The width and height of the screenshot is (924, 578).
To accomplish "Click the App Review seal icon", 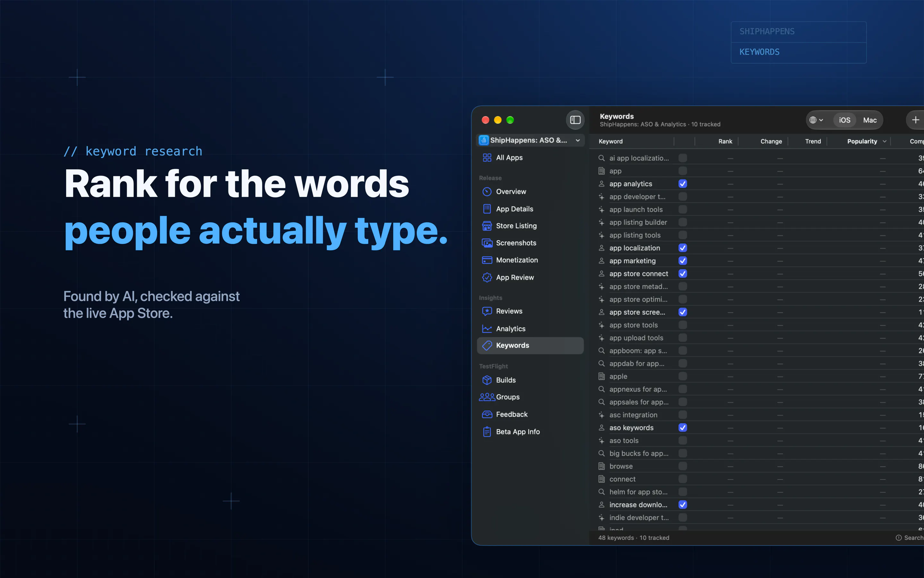I will [x=487, y=277].
